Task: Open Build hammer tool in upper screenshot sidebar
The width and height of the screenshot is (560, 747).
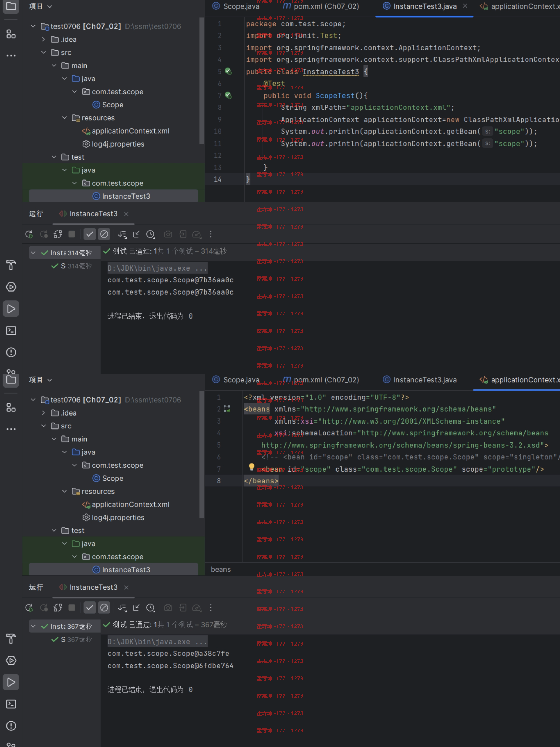Action: (x=11, y=265)
